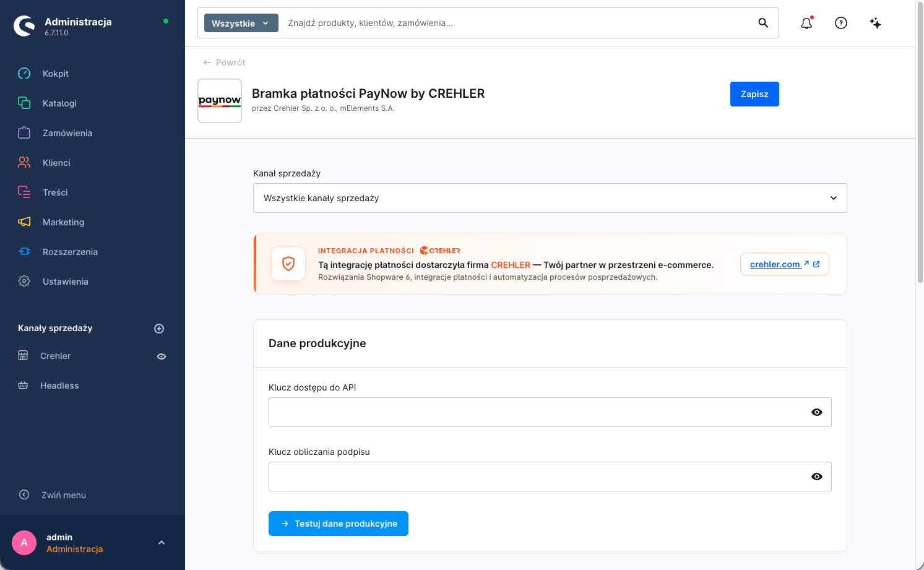Select the Headless sales channel

[x=59, y=386]
